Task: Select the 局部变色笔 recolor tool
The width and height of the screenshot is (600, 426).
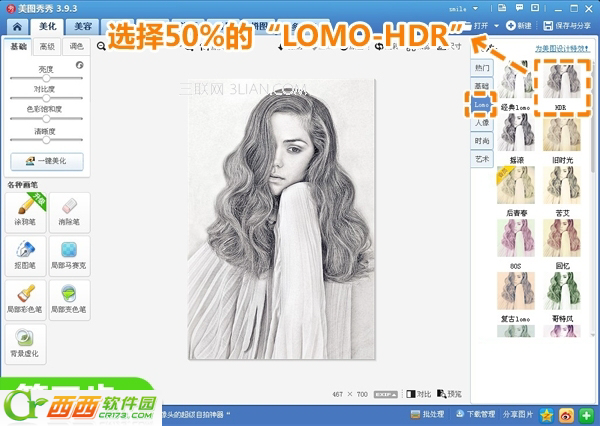Action: [69, 300]
